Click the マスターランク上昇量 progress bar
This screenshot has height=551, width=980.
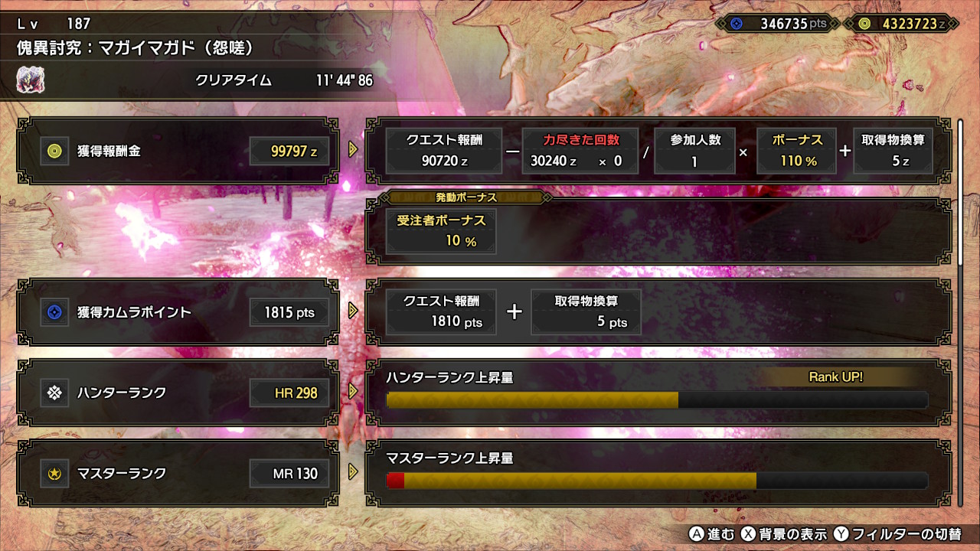pos(657,481)
